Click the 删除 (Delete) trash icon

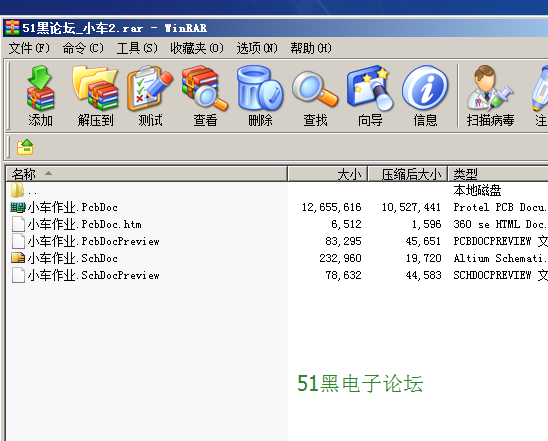(260, 96)
